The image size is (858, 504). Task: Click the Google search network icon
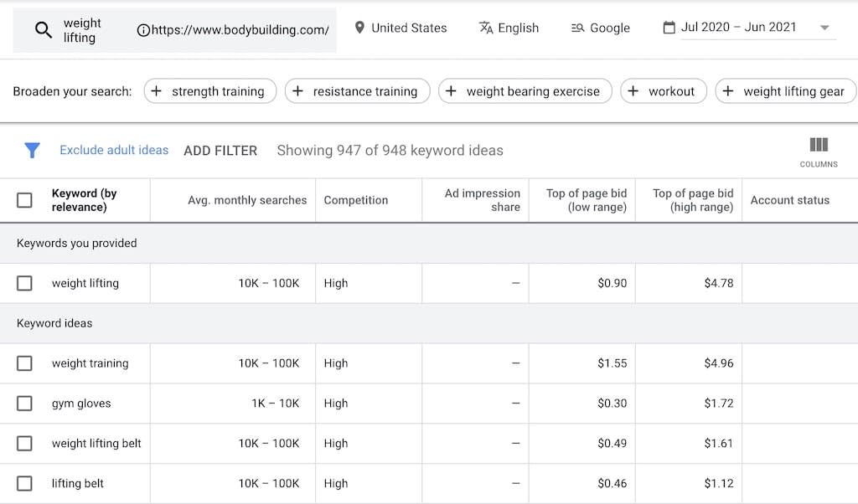click(578, 28)
